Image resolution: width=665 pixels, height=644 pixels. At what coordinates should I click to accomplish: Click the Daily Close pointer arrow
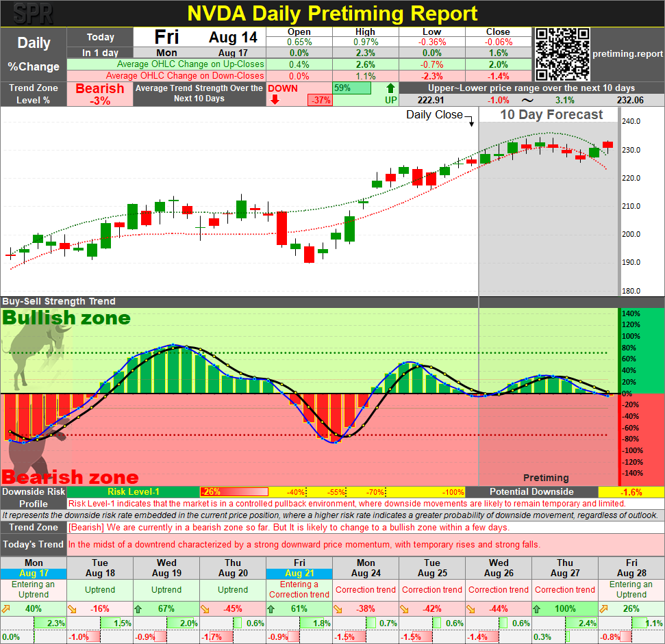(x=470, y=120)
